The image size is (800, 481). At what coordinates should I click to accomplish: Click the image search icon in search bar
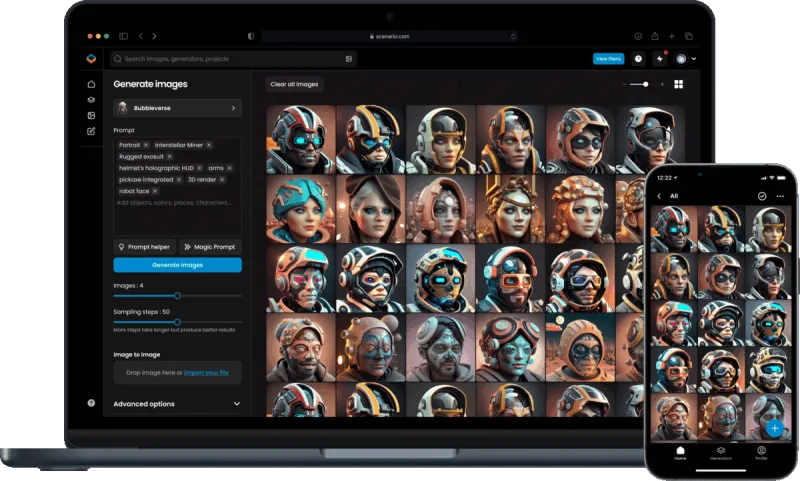click(x=348, y=59)
